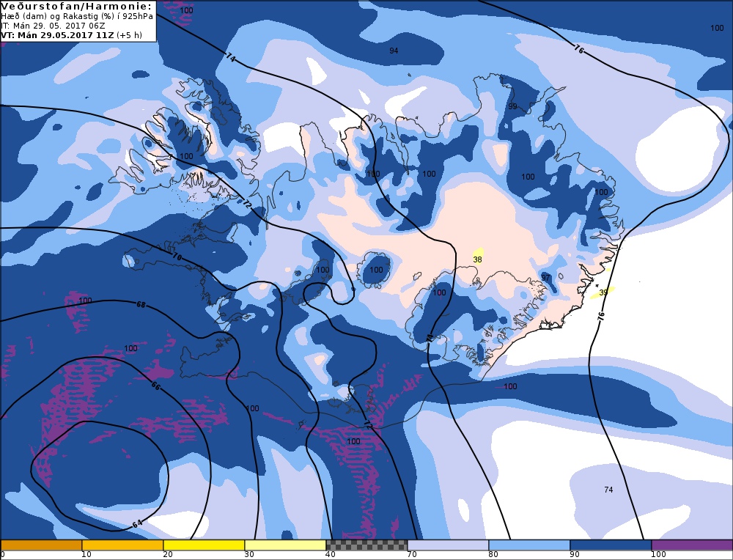Viewport: 733px width, 560px height.
Task: Click the purple above-100 legend swatch
Action: [x=692, y=545]
